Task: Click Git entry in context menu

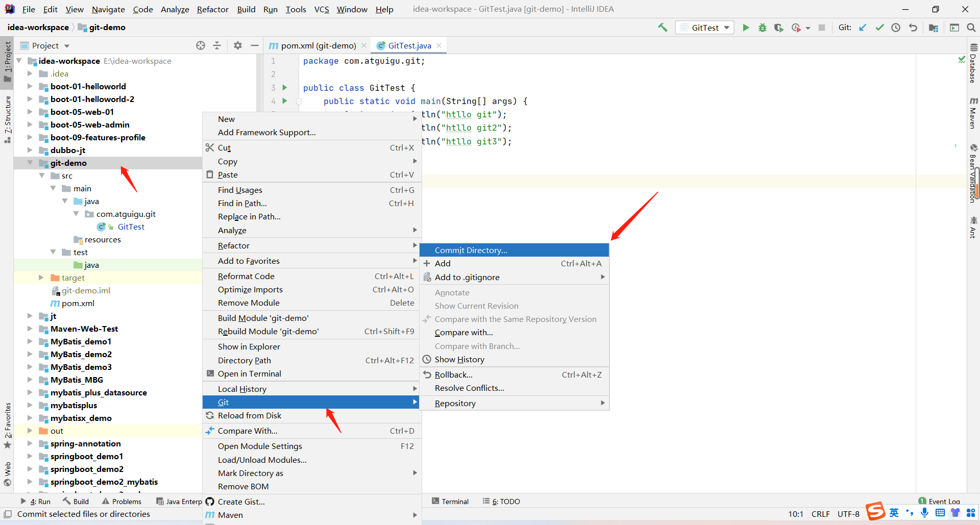Action: 311,402
